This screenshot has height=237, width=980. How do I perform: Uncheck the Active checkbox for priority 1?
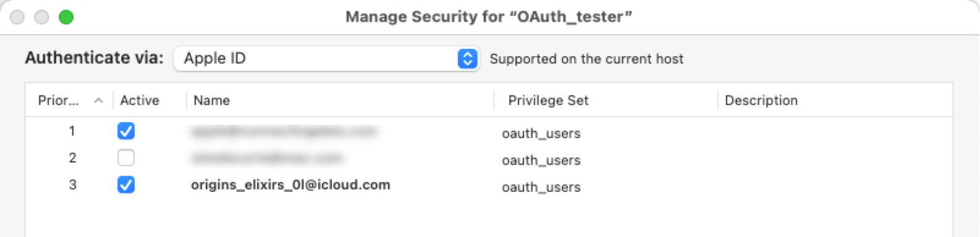click(126, 131)
